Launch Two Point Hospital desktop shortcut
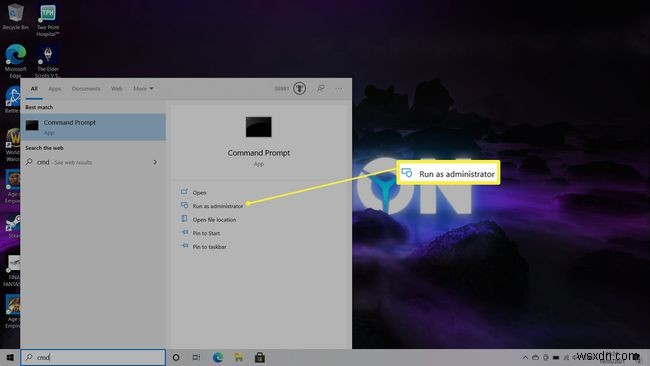The image size is (650, 366). [x=48, y=19]
